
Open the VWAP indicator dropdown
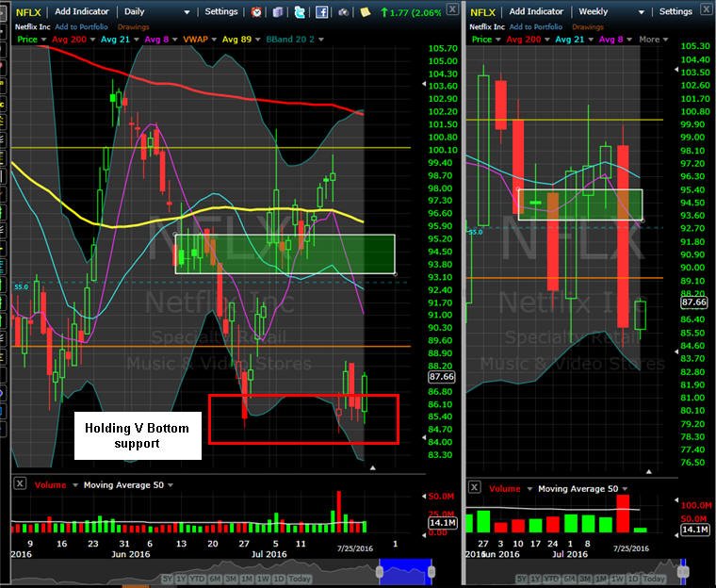(x=214, y=40)
